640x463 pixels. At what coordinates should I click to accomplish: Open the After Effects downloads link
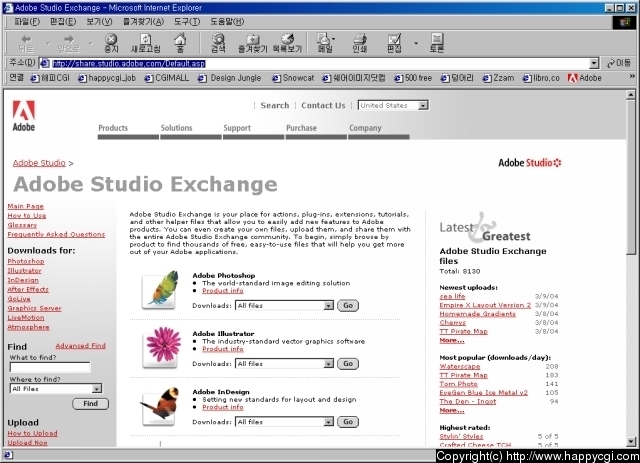click(x=28, y=289)
